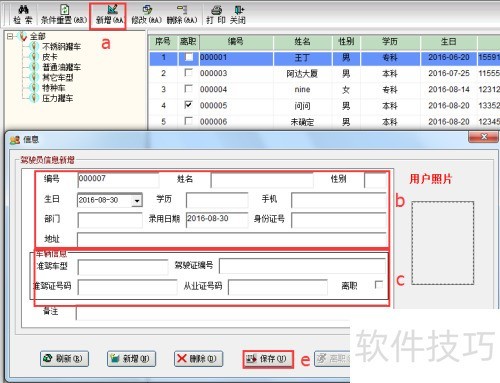Click the date cell 2016-07-25
This screenshot has width=500, height=383.
(449, 73)
